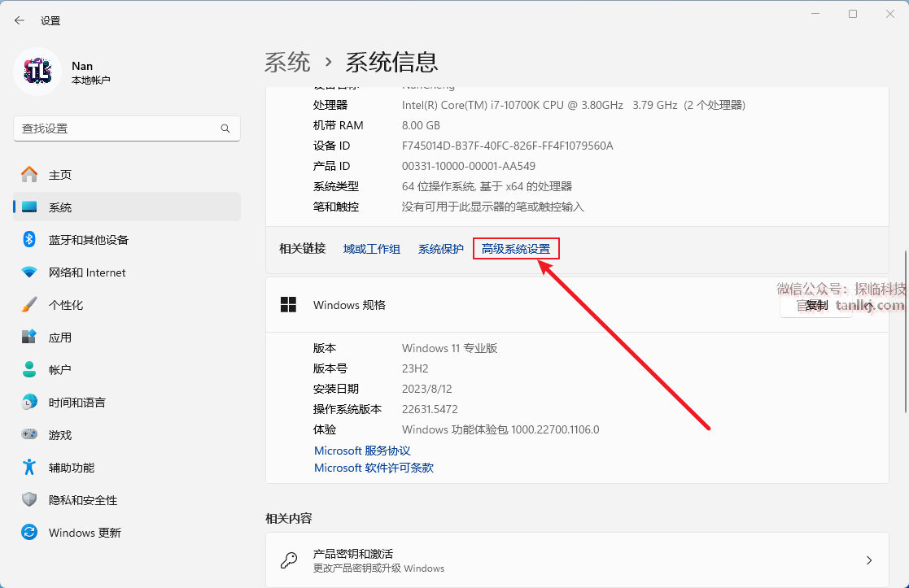Open Microsoft 服务协议 link

pos(362,451)
